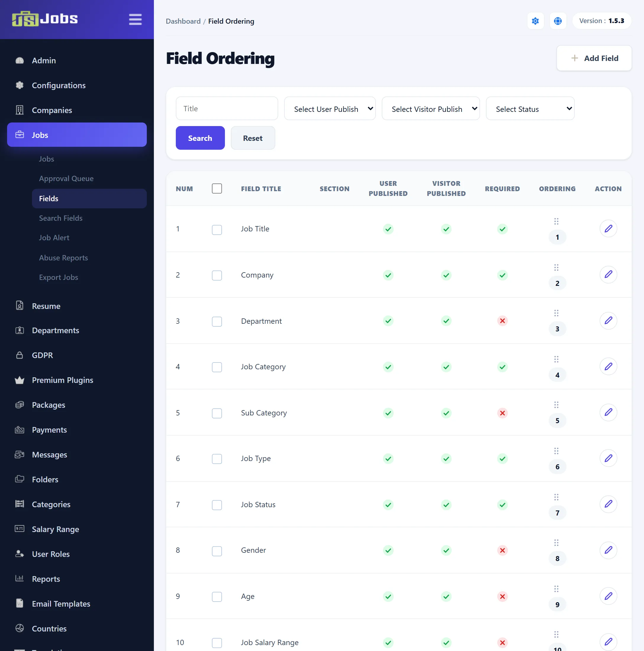The width and height of the screenshot is (644, 651).
Task: Edit the Job Category field pencil icon
Action: (x=608, y=367)
